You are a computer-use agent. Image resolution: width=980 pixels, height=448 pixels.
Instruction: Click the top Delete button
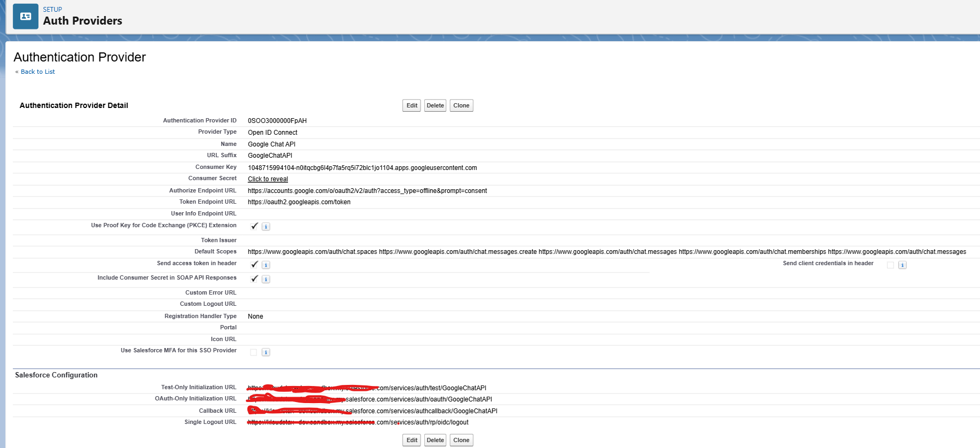[x=435, y=106]
